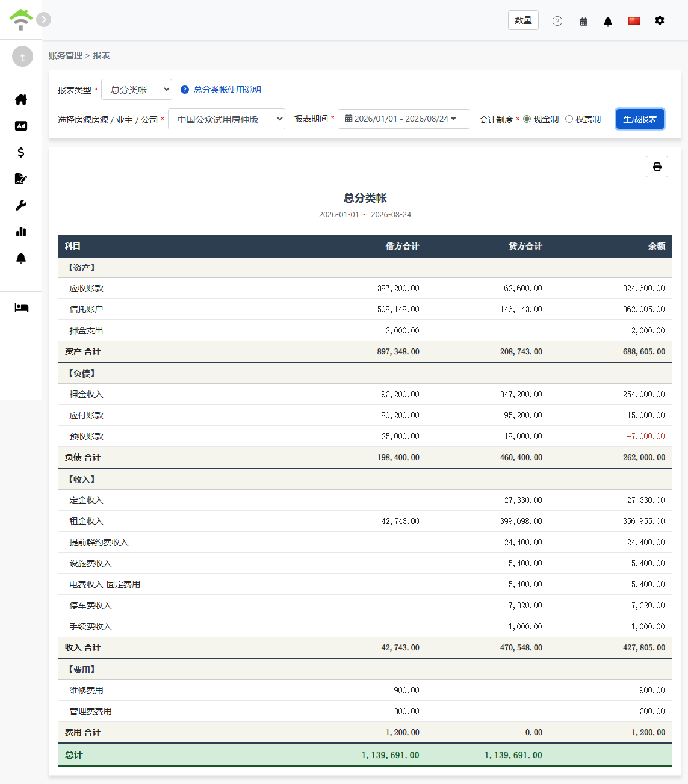The image size is (688, 784).
Task: Open the contract signing sidebar icon
Action: click(x=21, y=179)
